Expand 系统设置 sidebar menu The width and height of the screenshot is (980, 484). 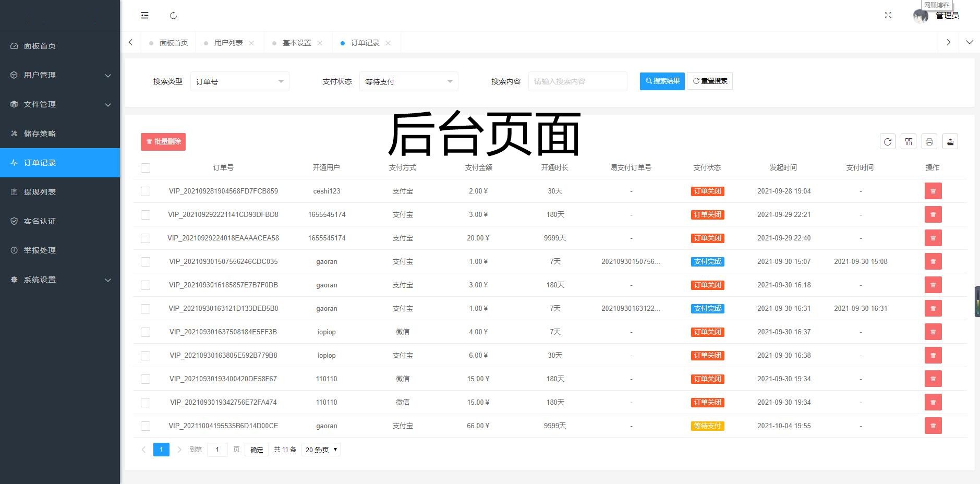[x=60, y=280]
